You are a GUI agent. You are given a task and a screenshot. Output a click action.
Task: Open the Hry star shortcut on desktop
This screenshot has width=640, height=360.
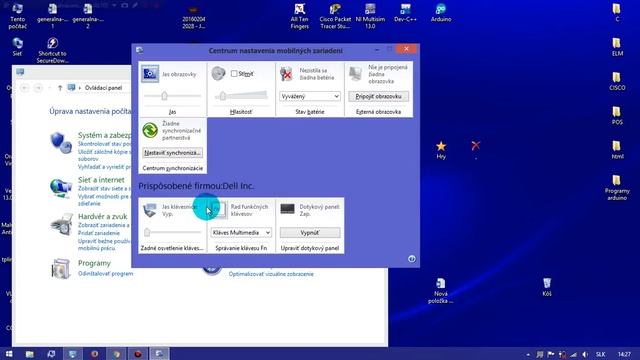441,149
